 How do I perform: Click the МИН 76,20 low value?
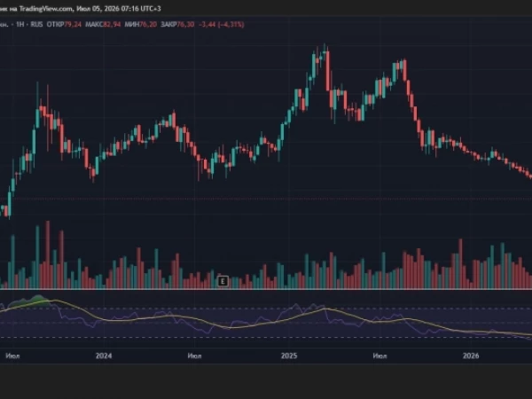[140, 25]
